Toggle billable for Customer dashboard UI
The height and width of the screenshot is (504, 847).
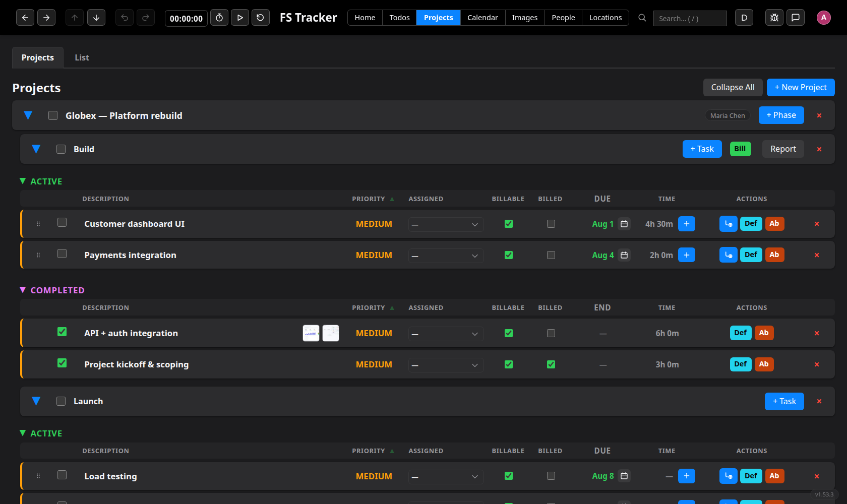pyautogui.click(x=509, y=224)
